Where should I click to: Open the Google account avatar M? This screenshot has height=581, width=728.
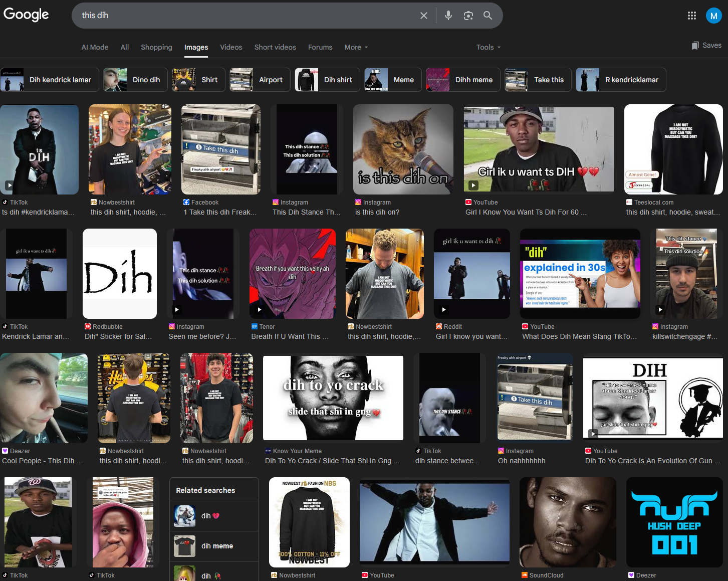713,16
